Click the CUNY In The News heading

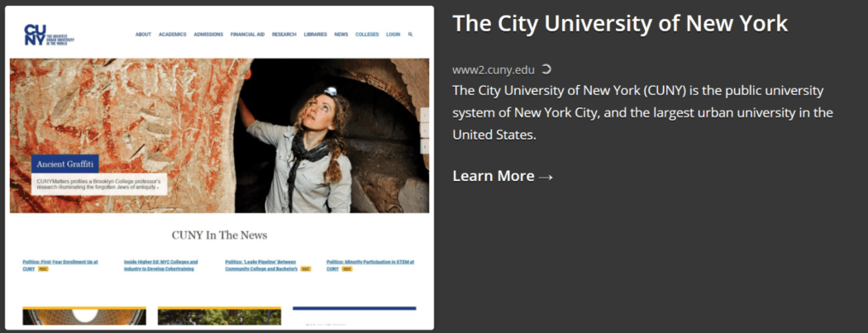219,235
